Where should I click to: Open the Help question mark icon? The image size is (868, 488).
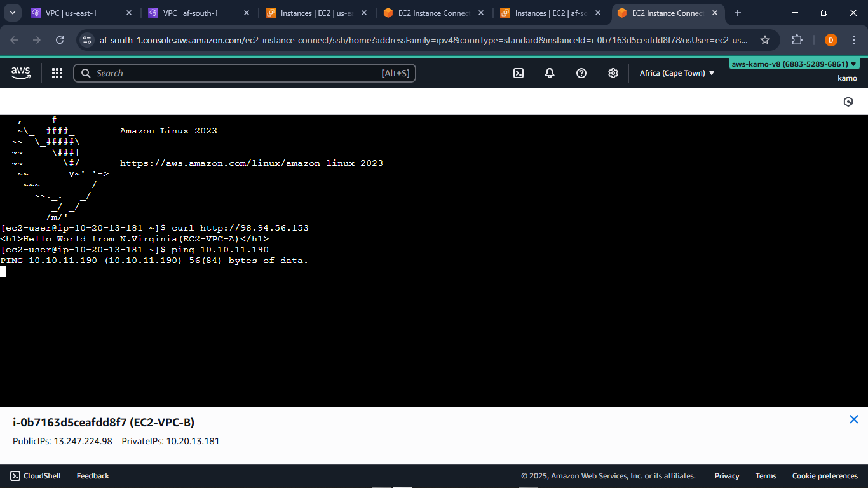[x=581, y=73]
